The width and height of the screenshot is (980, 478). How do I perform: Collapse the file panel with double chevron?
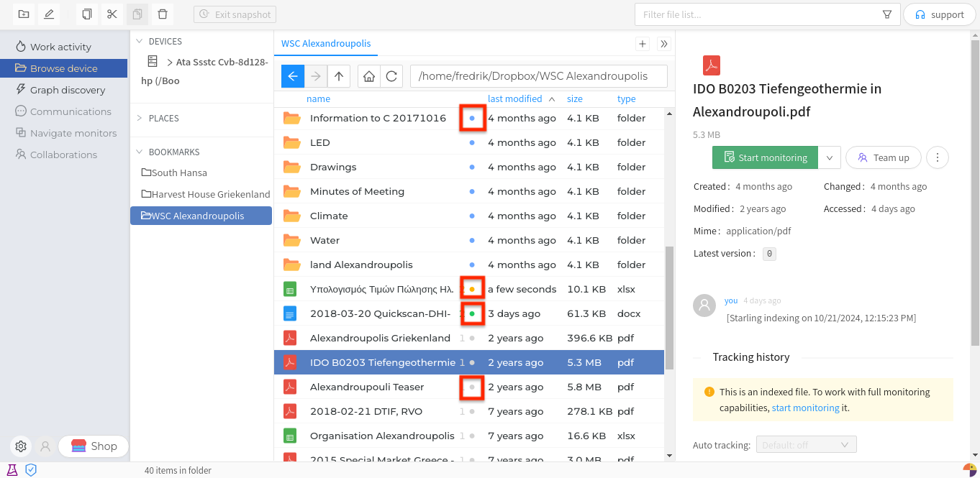[x=664, y=44]
